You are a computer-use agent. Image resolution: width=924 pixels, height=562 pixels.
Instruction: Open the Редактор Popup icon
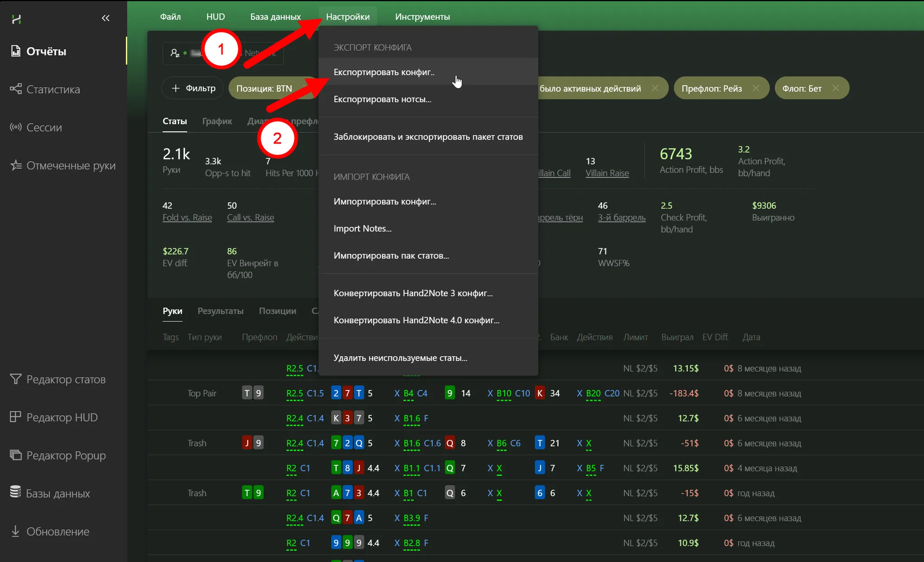[x=16, y=455]
